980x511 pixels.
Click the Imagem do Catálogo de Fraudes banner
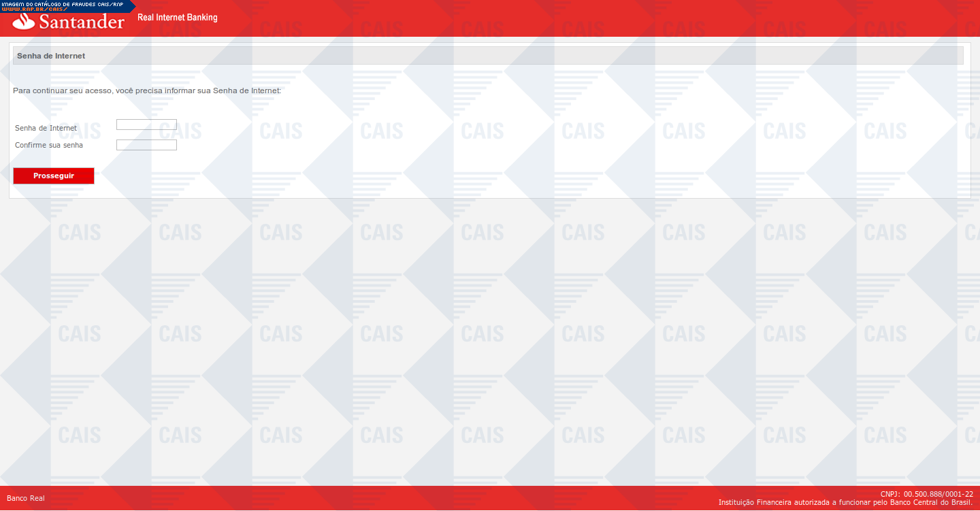point(62,4)
